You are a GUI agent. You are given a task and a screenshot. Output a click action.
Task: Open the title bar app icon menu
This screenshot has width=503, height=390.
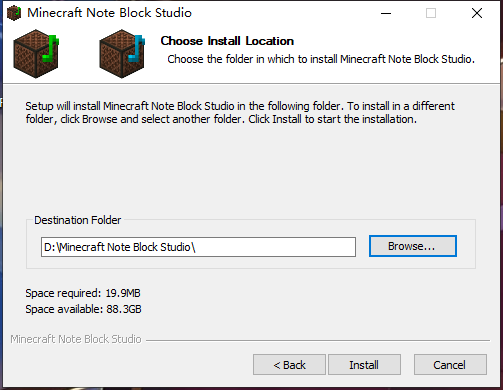(x=14, y=13)
